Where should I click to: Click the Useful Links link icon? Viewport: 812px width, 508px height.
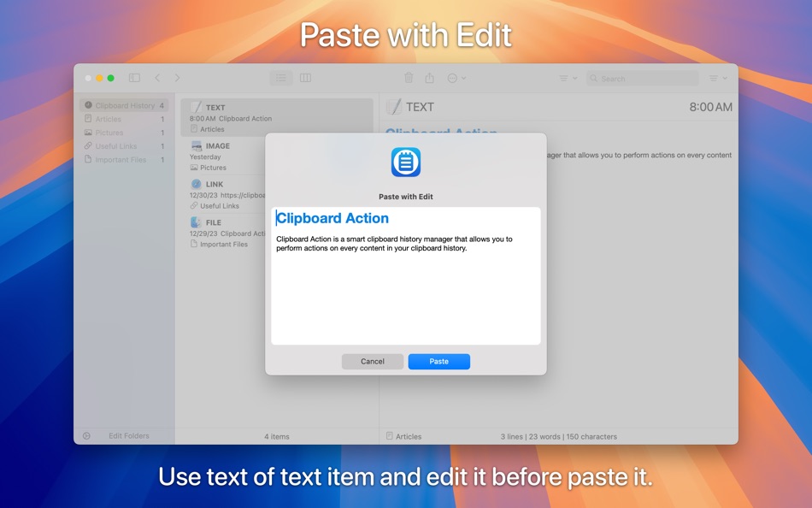88,145
